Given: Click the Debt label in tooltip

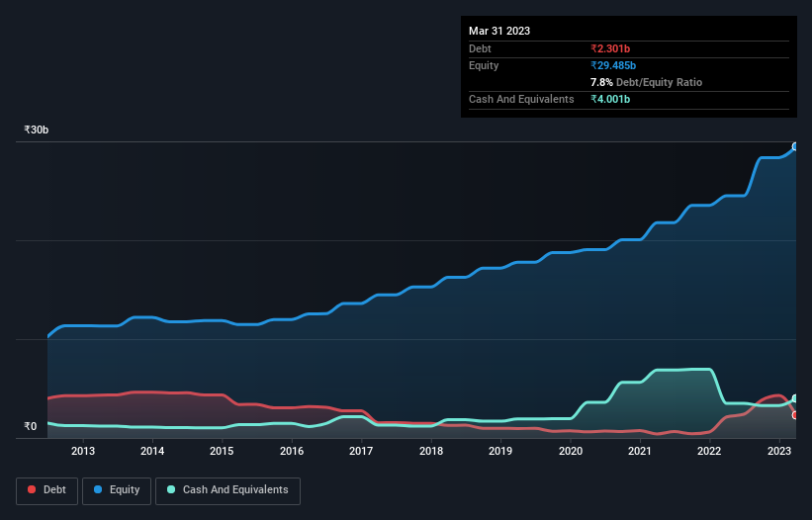Looking at the screenshot, I should tap(480, 48).
